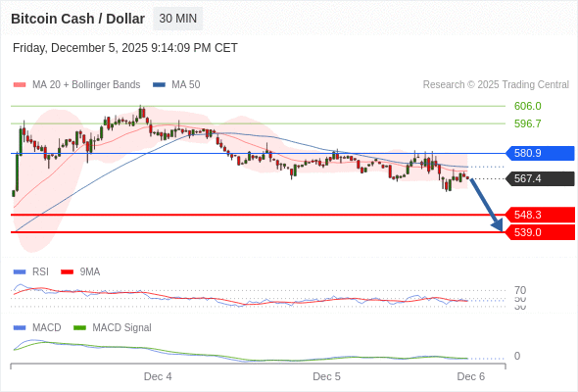Click the 30 MIN timeframe badge
This screenshot has width=578, height=392.
[177, 19]
